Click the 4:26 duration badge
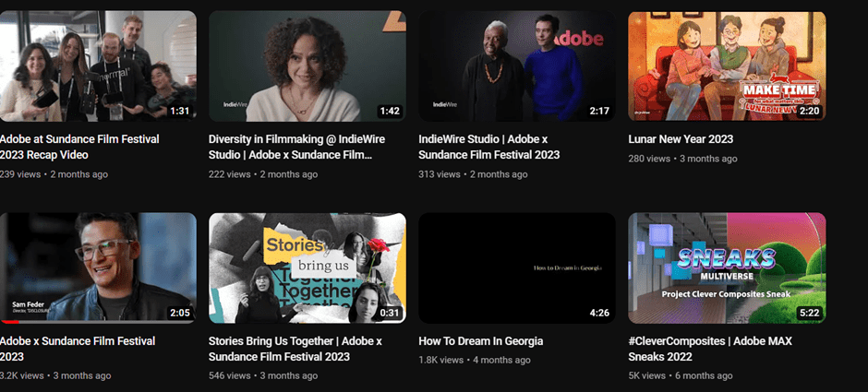Image resolution: width=868 pixels, height=392 pixels. (599, 313)
